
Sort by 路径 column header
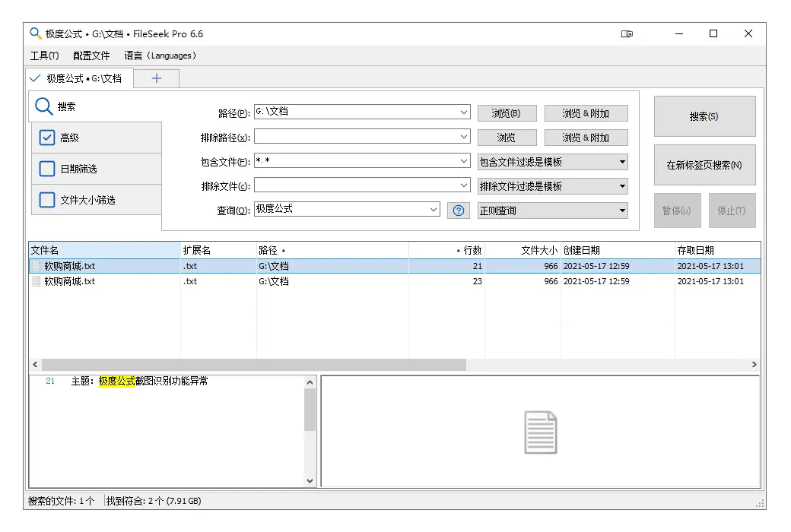tap(332, 250)
